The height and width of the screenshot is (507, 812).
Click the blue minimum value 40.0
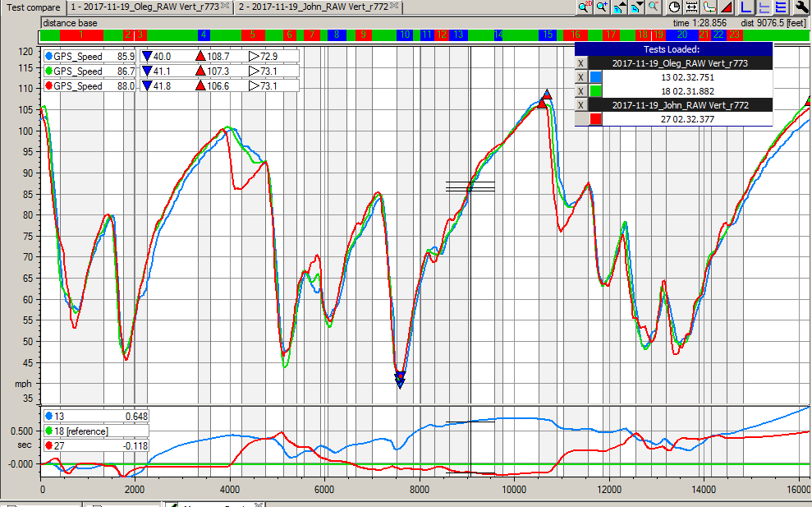[x=162, y=57]
